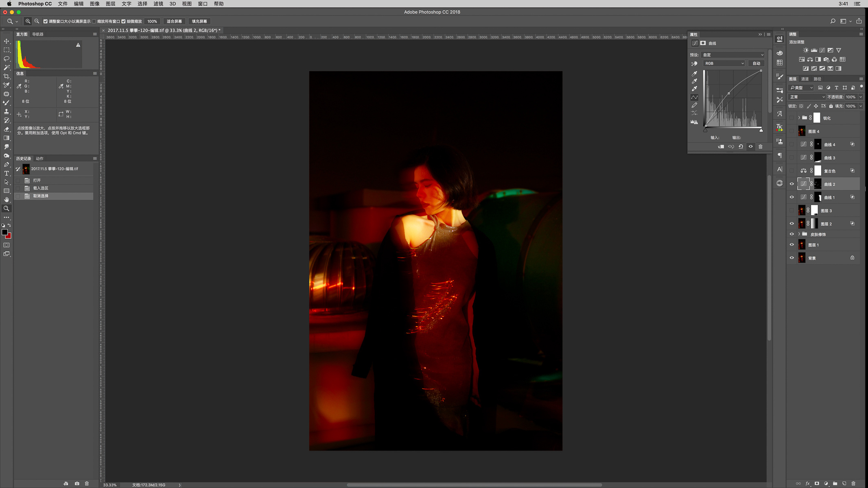This screenshot has height=488, width=868.
Task: Click the 适合屏幕 button
Action: [174, 22]
